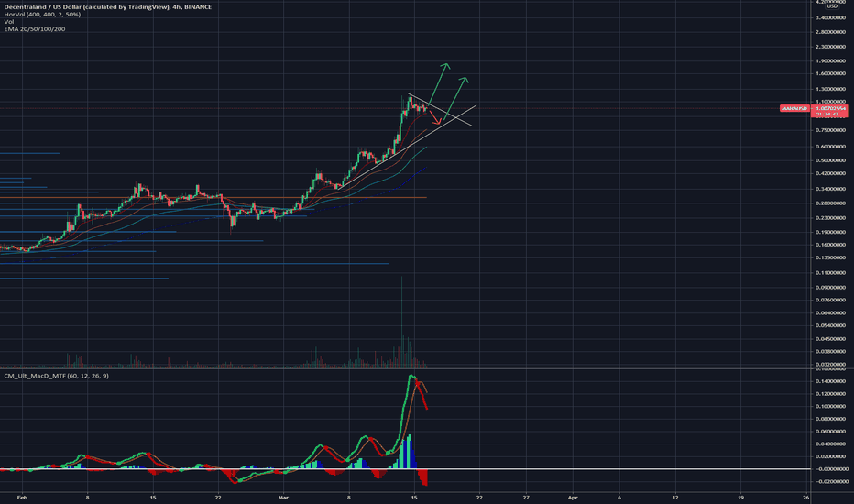Click the red MANAUSD symbol price label
The width and height of the screenshot is (854, 504).
[794, 108]
